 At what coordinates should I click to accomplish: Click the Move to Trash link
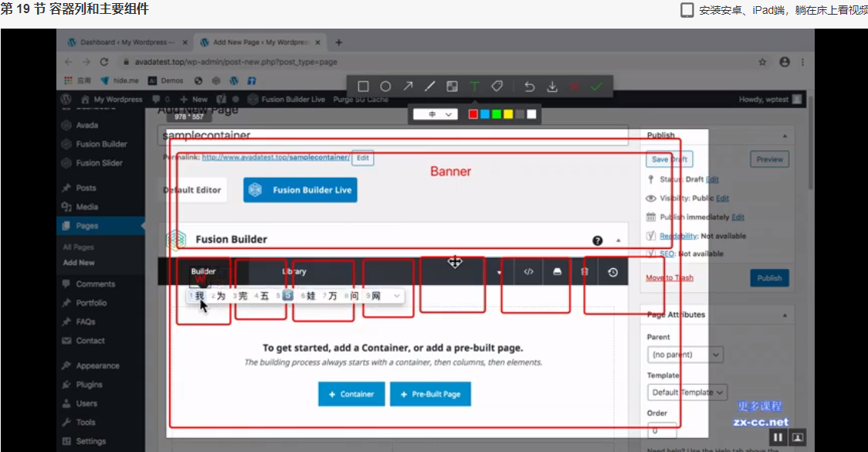click(x=670, y=278)
